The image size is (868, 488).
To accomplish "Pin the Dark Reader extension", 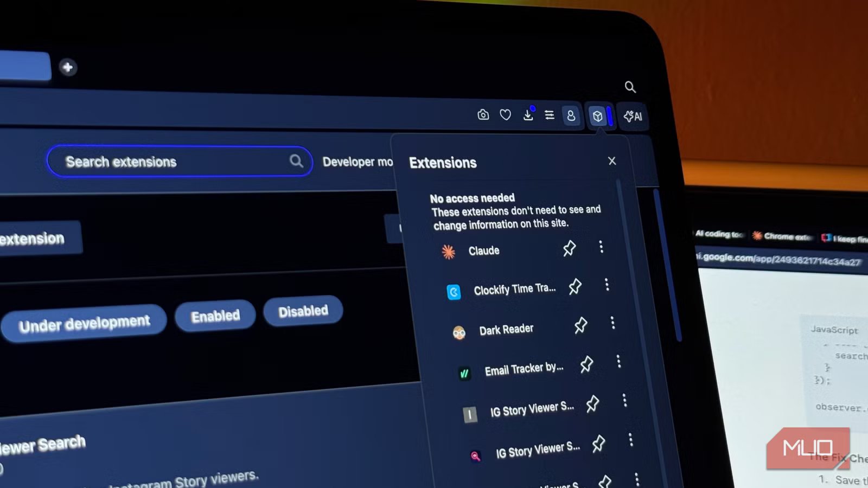I will coord(580,325).
